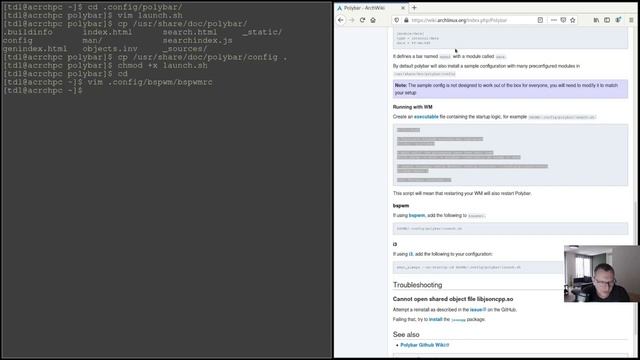The width and height of the screenshot is (640, 360).
Task: Click 'This script will mean that restarting' sentence
Action: click(x=462, y=193)
